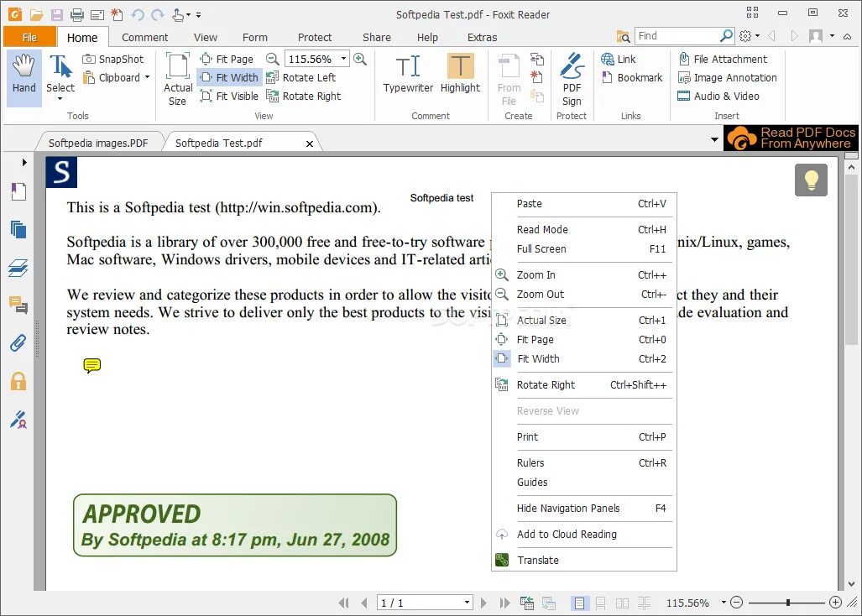Screen dimensions: 862x616
Task: Click the Print icon in quick access toolbar
Action: point(77,15)
